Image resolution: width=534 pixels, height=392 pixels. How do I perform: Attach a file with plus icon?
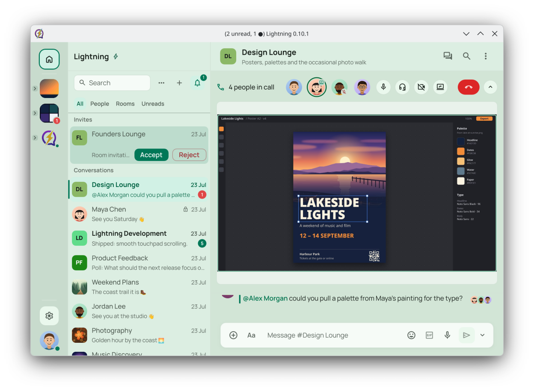(x=233, y=335)
